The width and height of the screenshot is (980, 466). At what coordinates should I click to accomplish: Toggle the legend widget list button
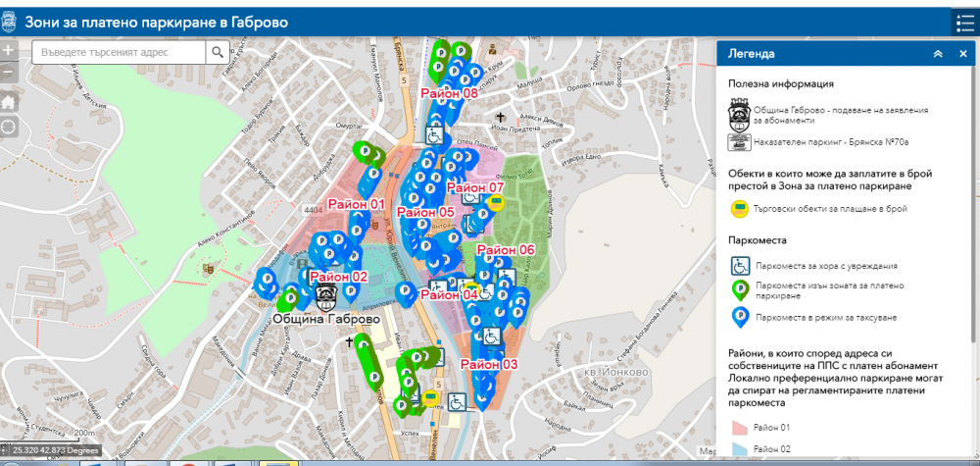963,24
